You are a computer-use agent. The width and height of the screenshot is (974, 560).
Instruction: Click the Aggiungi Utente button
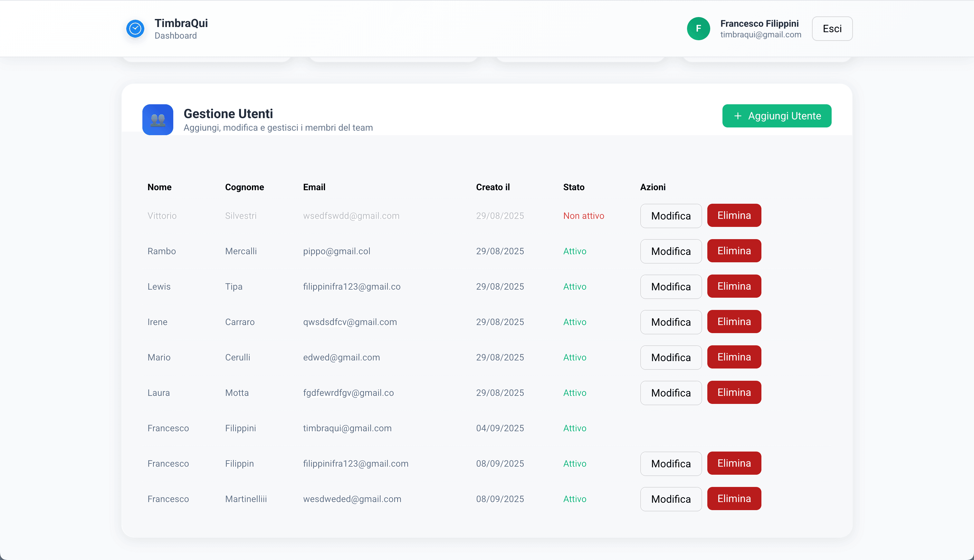point(777,116)
